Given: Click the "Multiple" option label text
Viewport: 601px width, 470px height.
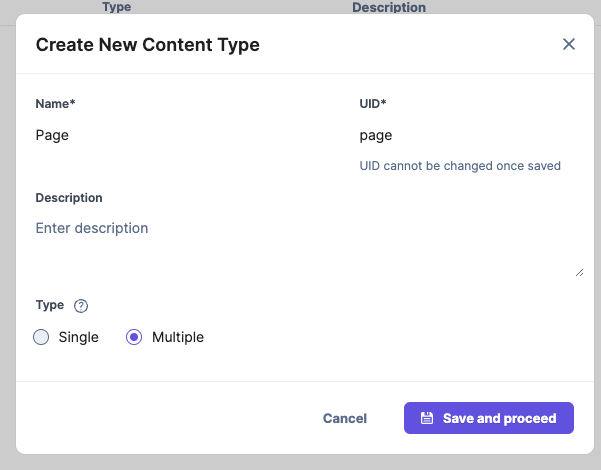Looking at the screenshot, I should point(177,337).
